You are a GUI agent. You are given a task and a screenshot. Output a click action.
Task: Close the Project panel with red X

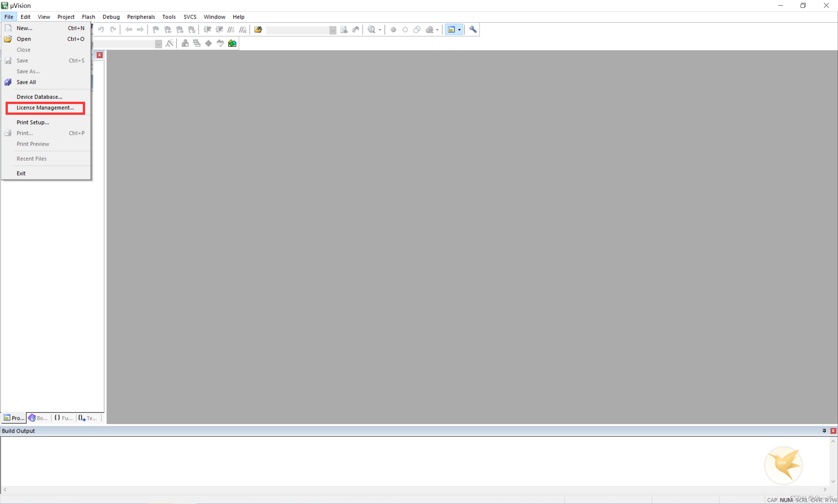(x=100, y=55)
